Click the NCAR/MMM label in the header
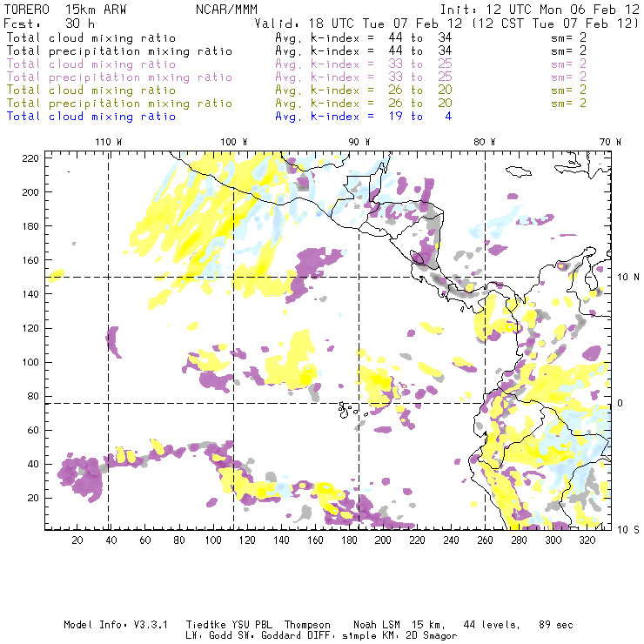Screen dimensions: 644x644 click(x=226, y=10)
